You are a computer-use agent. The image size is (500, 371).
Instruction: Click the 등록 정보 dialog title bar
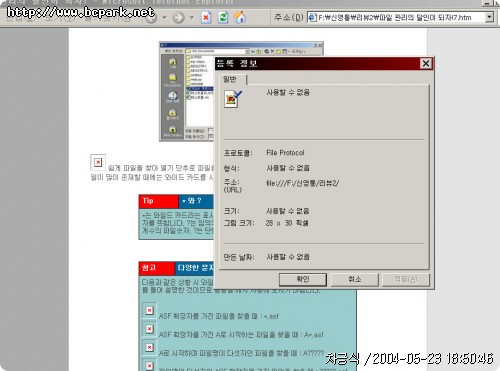(x=323, y=63)
